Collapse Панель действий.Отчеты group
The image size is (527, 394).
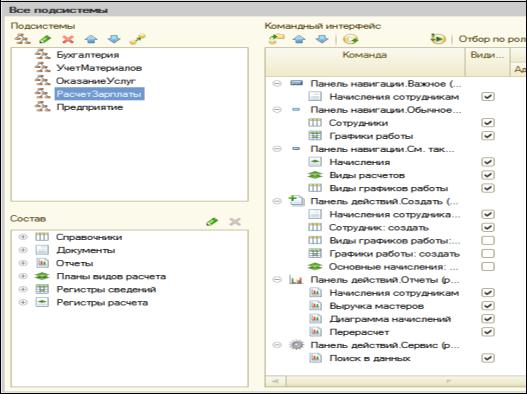pos(277,280)
